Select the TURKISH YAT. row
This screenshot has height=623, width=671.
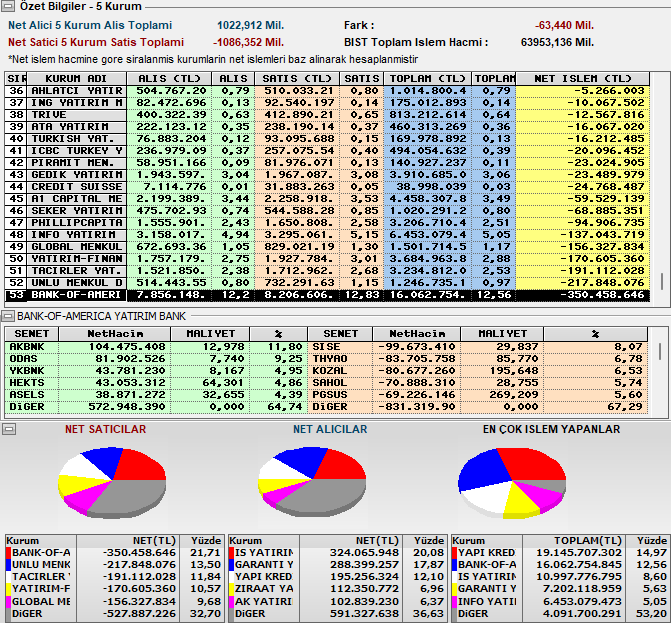[327, 139]
